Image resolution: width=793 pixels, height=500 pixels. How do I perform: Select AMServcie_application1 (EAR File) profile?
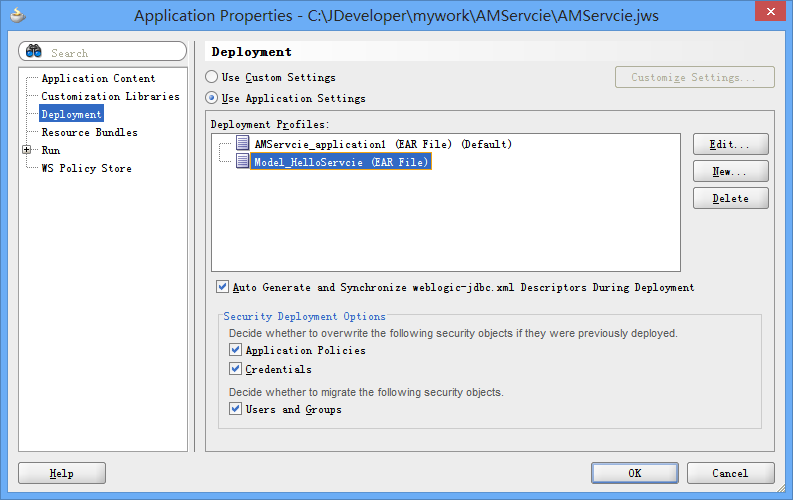(383, 144)
